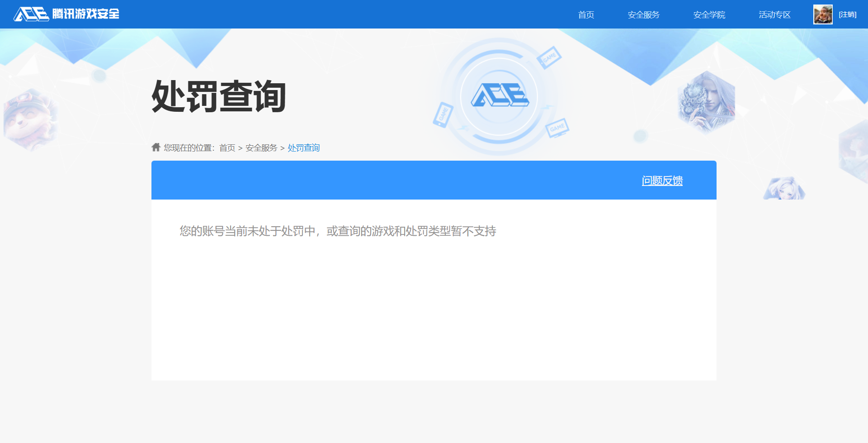Open the 安全服务 navigation menu
This screenshot has width=868, height=443.
coord(643,15)
